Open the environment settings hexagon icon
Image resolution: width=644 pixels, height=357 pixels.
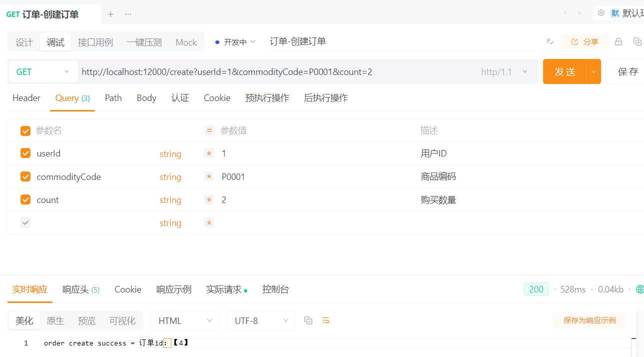[x=601, y=13]
